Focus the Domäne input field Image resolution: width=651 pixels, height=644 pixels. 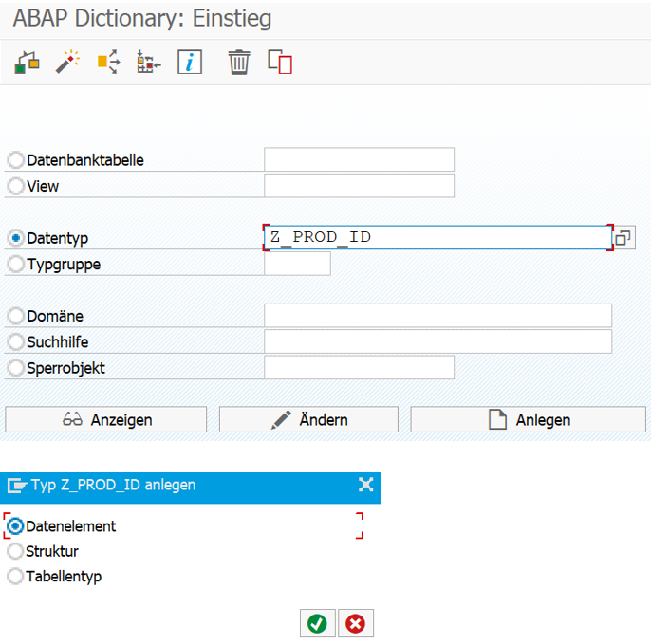438,315
